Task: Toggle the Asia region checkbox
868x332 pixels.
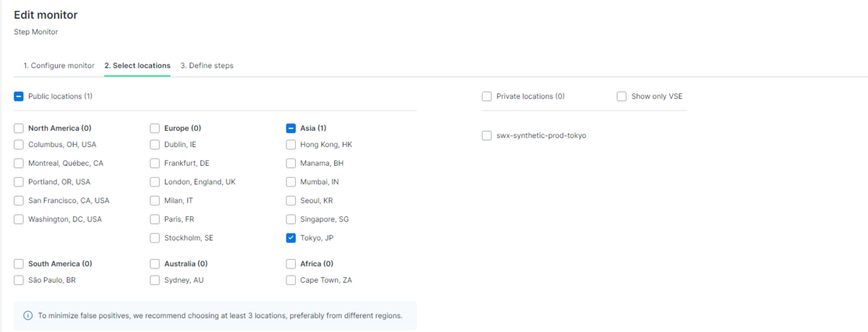Action: point(292,128)
